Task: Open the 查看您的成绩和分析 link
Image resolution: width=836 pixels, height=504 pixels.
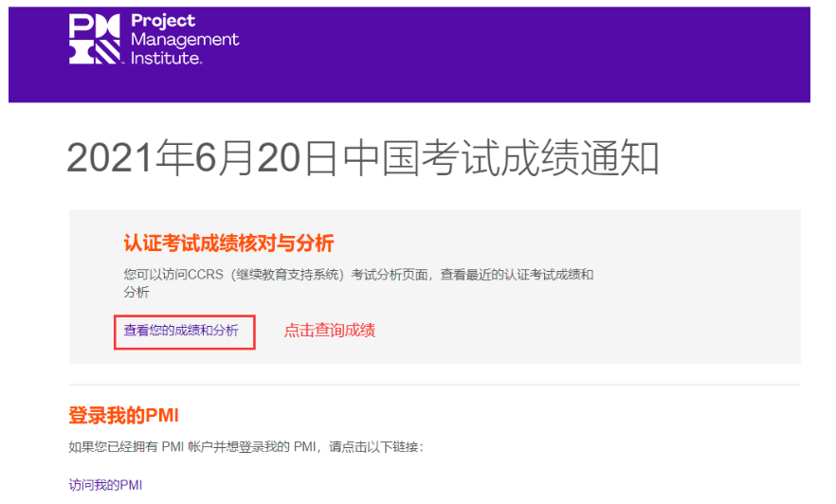Action: [181, 331]
